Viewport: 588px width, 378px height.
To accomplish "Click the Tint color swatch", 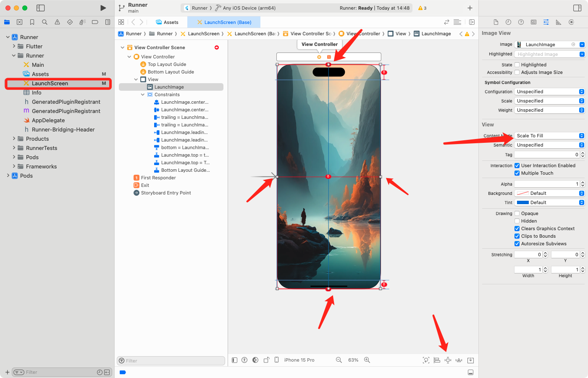I will (522, 202).
